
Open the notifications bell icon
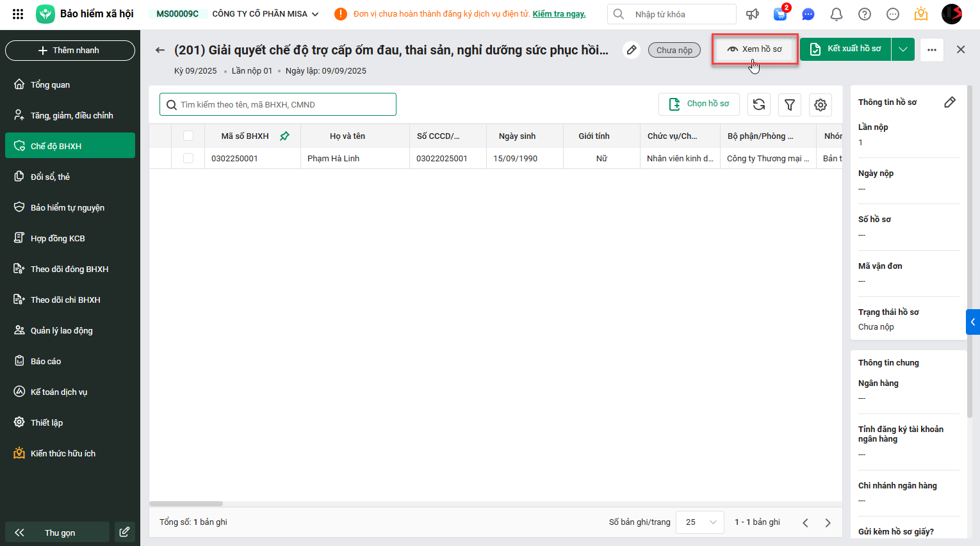[837, 14]
